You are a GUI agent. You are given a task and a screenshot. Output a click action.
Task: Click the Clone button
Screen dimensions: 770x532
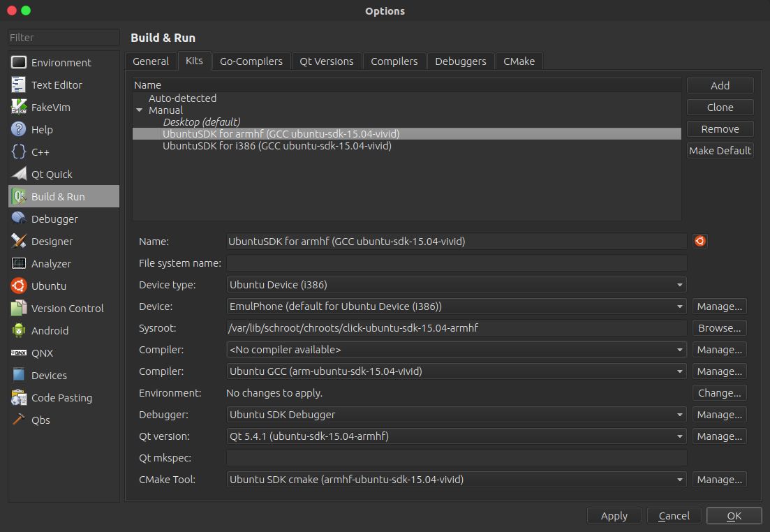pyautogui.click(x=720, y=107)
